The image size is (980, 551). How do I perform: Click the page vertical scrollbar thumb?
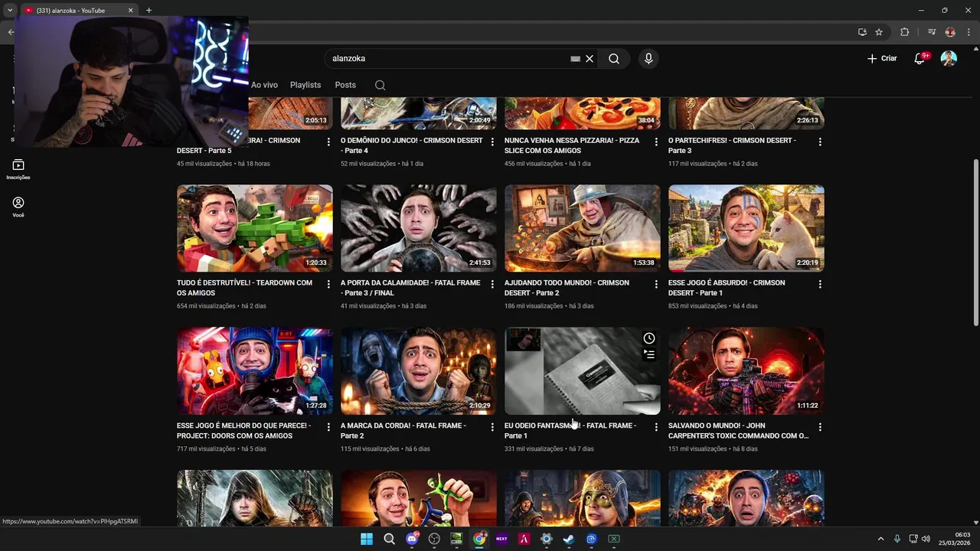pyautogui.click(x=975, y=242)
